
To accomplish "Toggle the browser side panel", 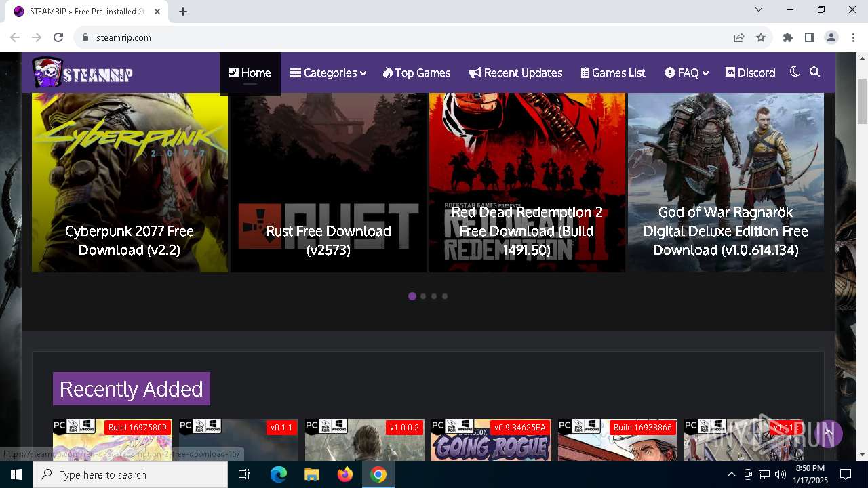I will 810,37.
